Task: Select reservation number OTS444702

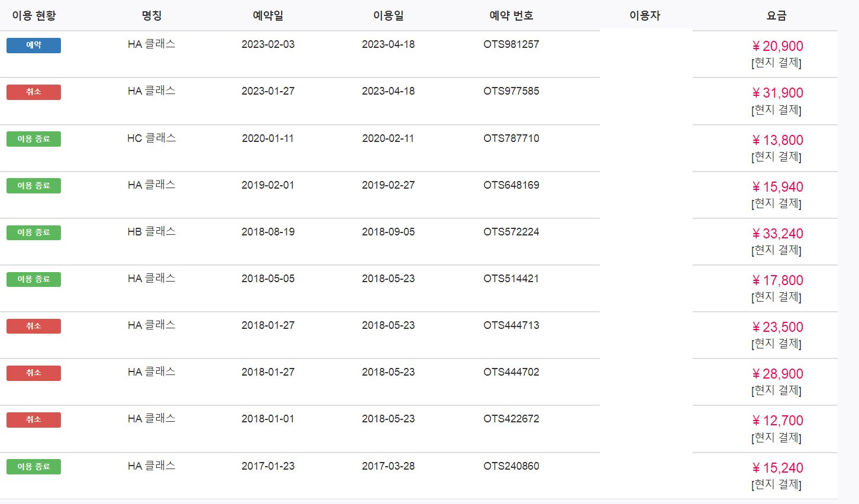Action: click(x=511, y=372)
